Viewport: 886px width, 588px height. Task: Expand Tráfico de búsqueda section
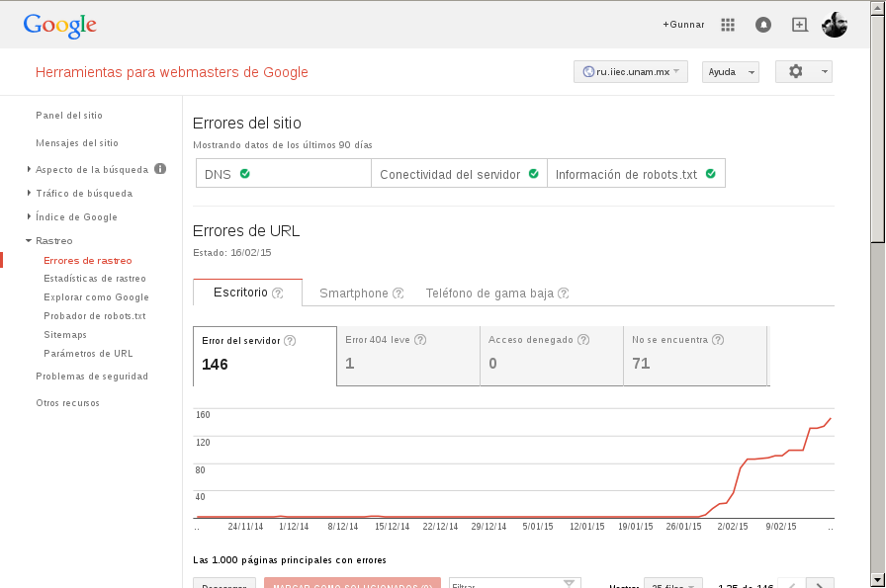coord(29,193)
